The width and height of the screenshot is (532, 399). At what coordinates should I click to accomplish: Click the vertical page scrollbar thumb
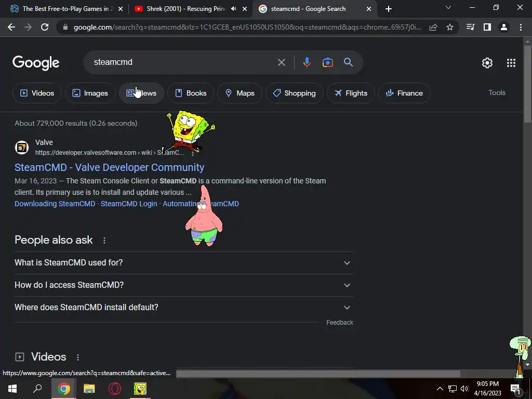tap(527, 84)
